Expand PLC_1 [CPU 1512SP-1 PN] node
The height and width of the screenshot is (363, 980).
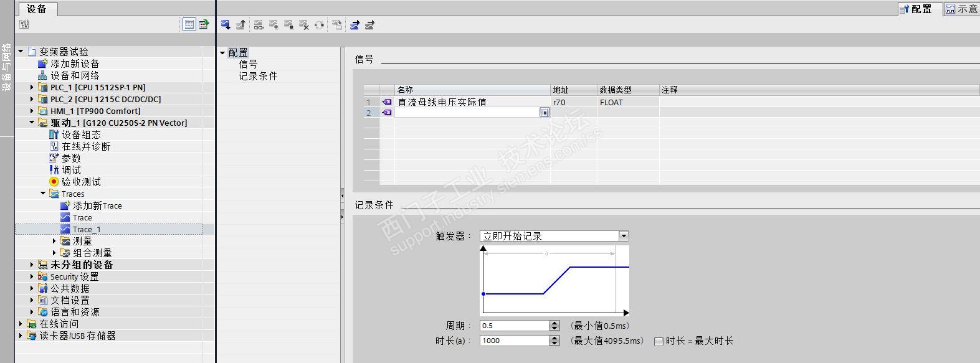pos(32,87)
